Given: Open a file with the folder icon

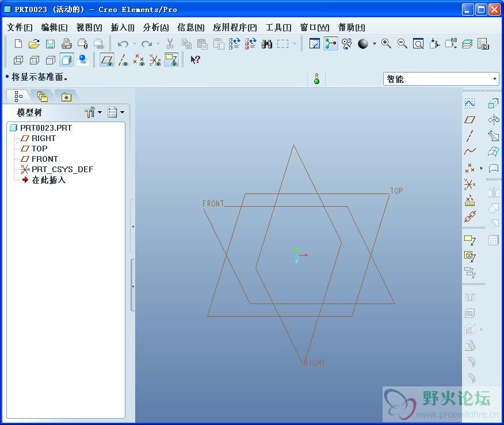Looking at the screenshot, I should tap(34, 44).
